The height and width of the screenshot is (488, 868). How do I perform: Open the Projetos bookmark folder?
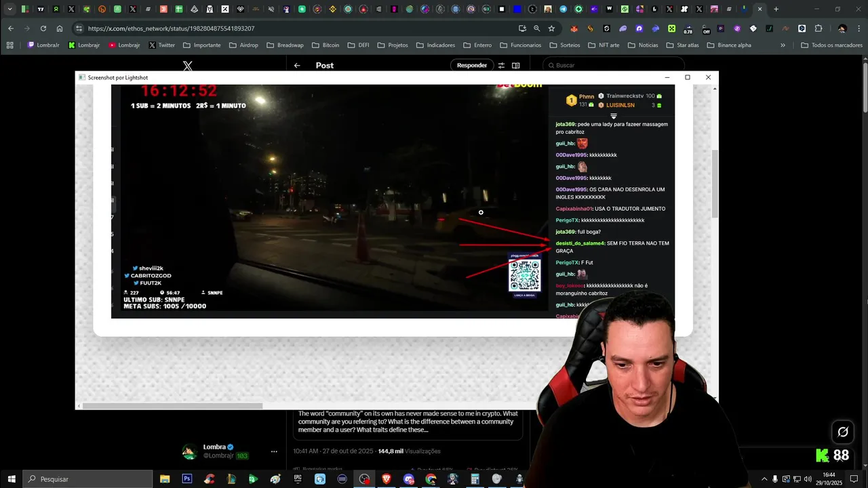[x=393, y=45]
